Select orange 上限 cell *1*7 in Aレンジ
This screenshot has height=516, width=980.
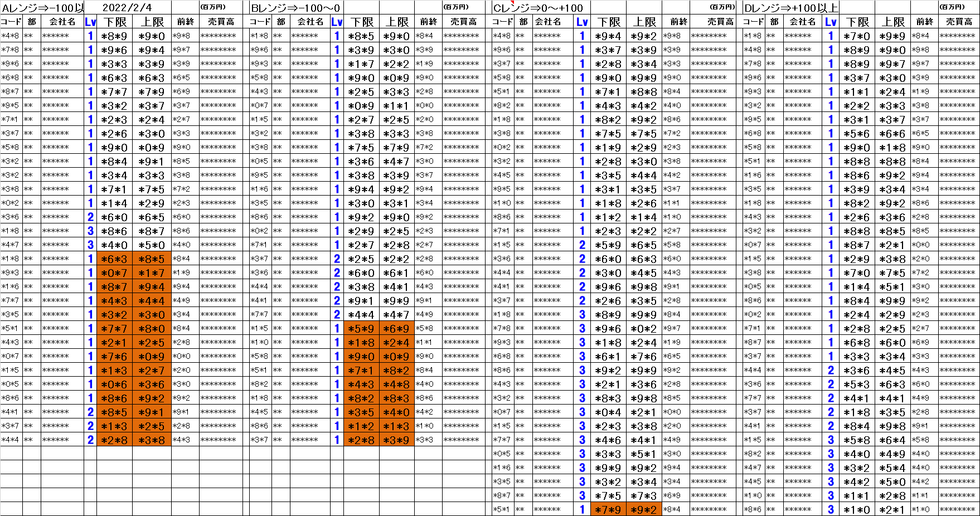152,272
